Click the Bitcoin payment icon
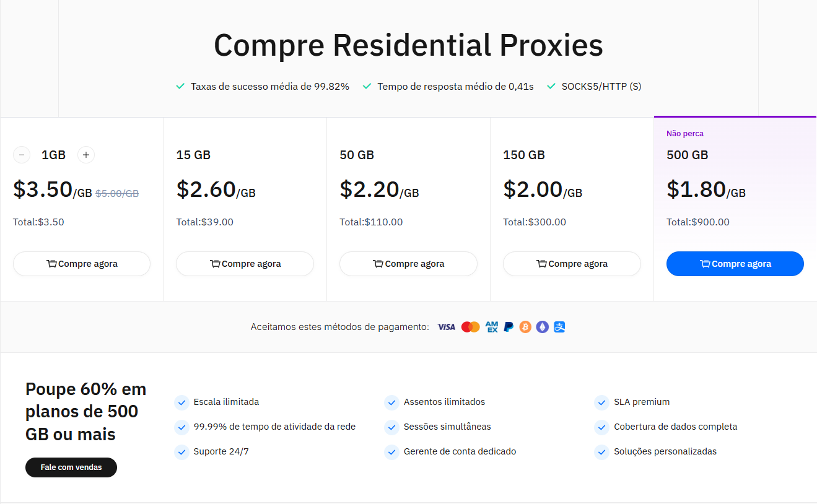Image resolution: width=817 pixels, height=504 pixels. coord(525,327)
